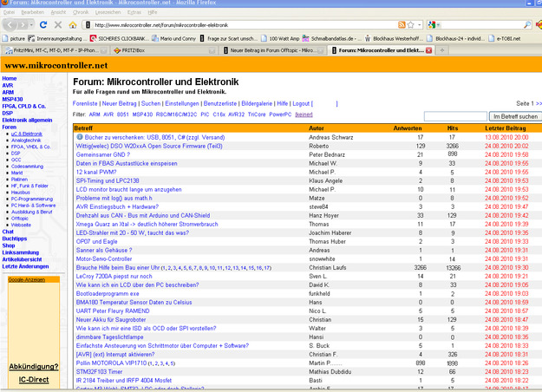The width and height of the screenshot is (542, 392).
Task: Click in the URL address field
Action: (242, 25)
